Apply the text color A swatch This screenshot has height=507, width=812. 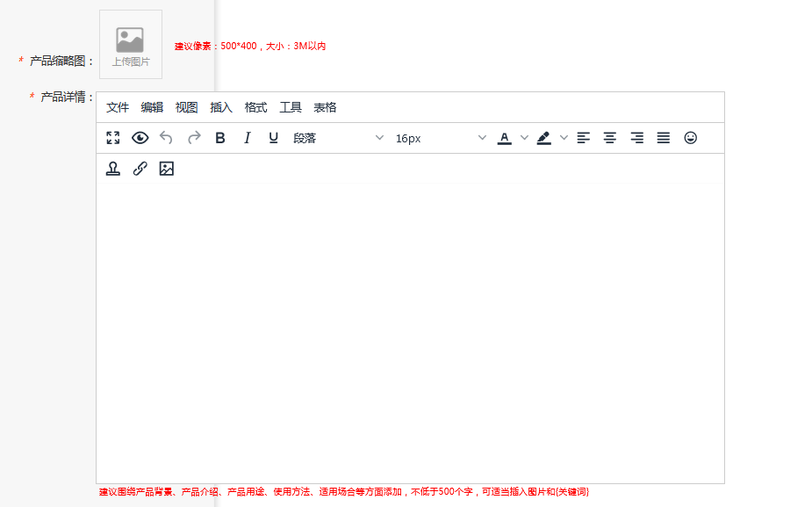tap(504, 138)
